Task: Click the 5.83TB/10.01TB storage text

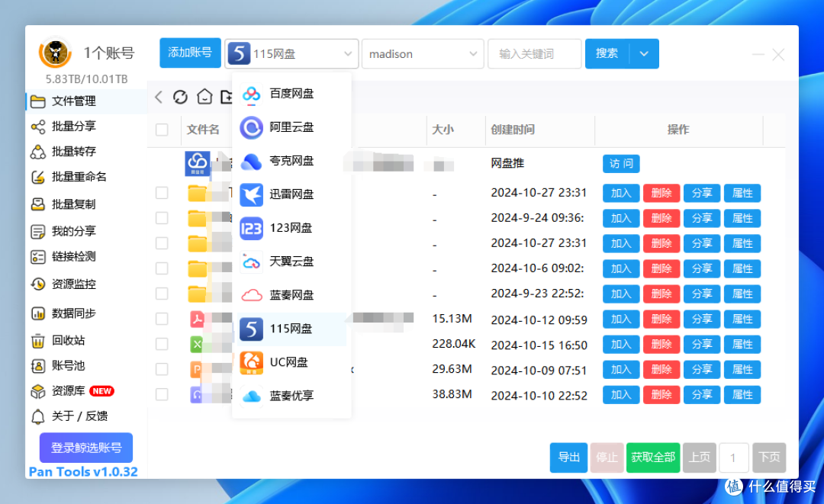Action: click(x=87, y=79)
